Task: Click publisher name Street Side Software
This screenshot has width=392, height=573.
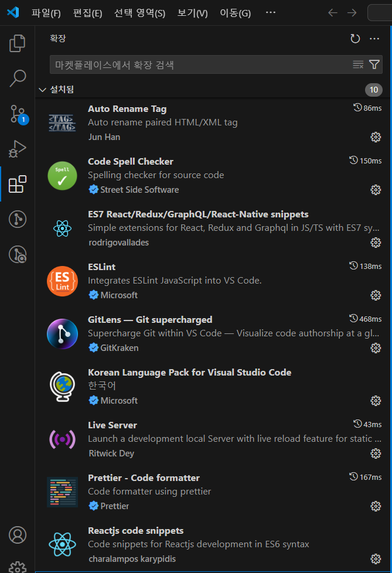Action: (139, 190)
